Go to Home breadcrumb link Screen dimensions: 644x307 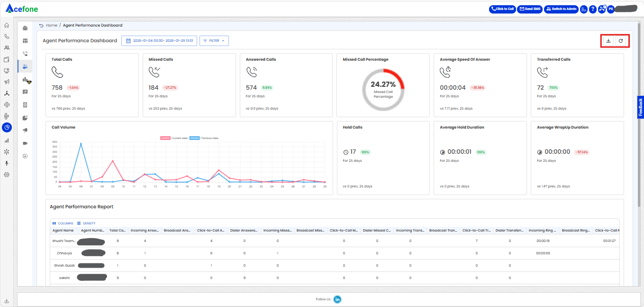(52, 25)
